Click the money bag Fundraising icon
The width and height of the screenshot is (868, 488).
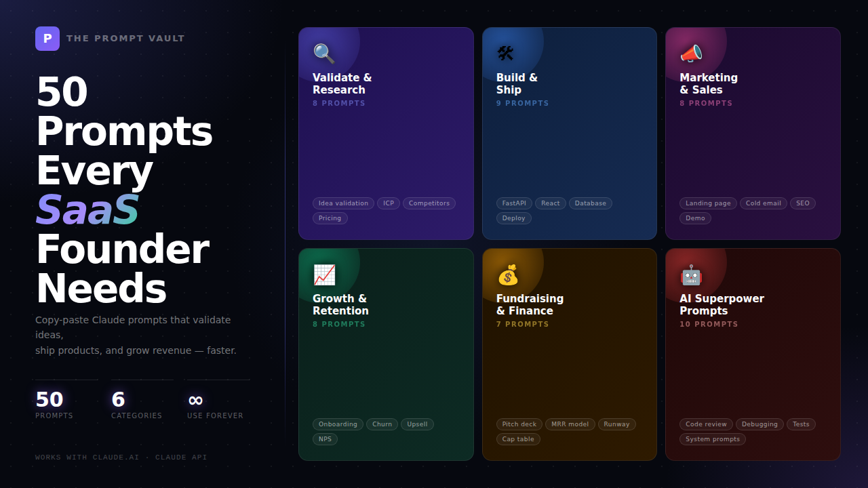pos(507,274)
